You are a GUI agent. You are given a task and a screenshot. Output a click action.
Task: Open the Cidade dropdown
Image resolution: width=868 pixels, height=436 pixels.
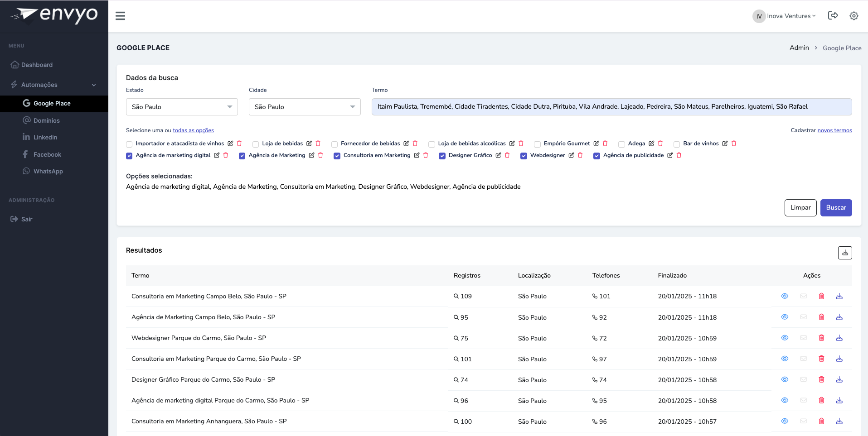tap(305, 107)
